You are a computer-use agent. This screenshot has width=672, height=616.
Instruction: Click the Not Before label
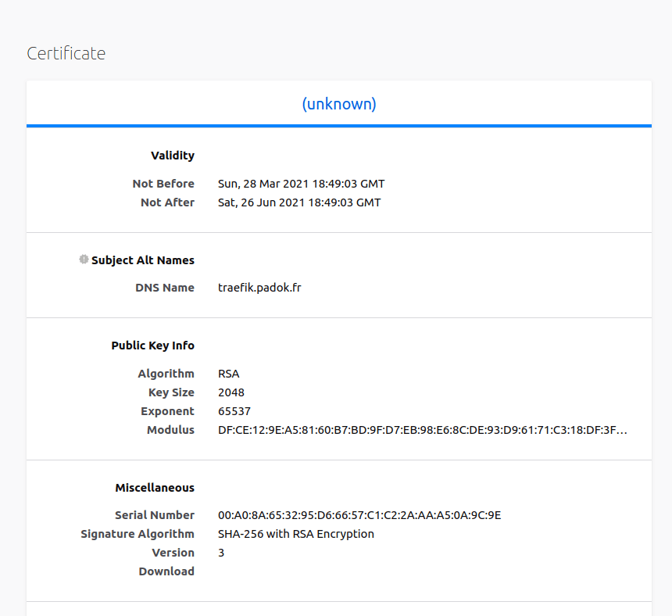pos(163,184)
